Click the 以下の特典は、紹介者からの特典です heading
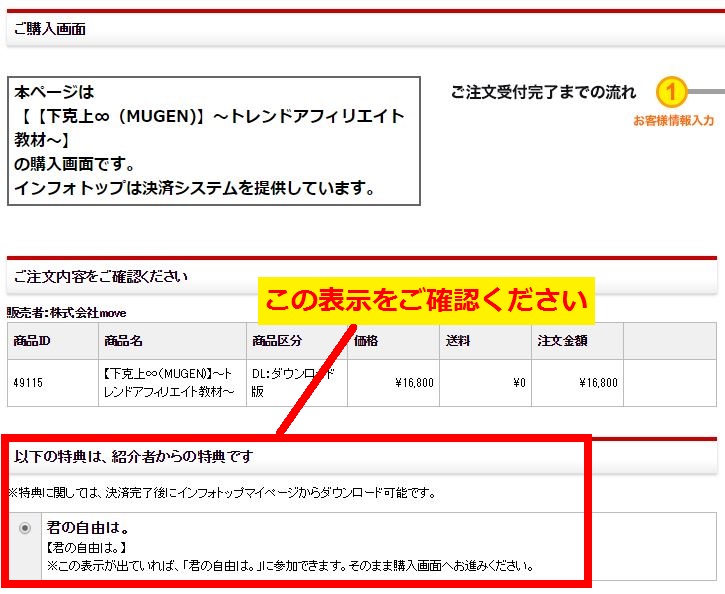The height and width of the screenshot is (594, 725). 134,457
